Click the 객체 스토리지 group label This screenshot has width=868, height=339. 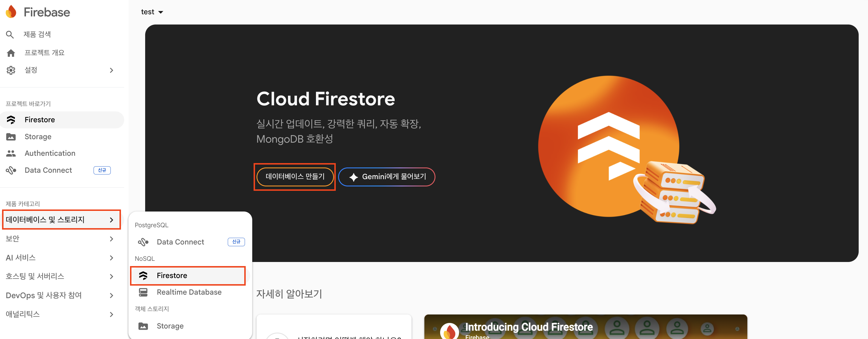tap(152, 309)
